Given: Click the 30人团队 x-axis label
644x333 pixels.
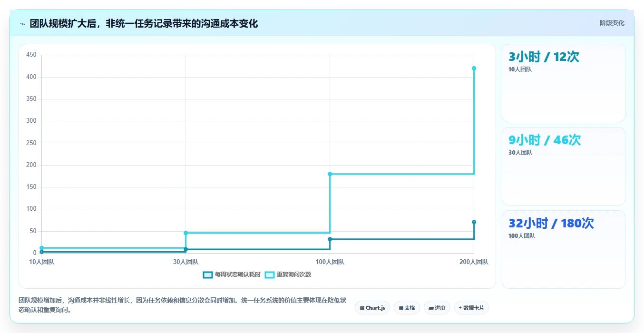Looking at the screenshot, I should 185,262.
